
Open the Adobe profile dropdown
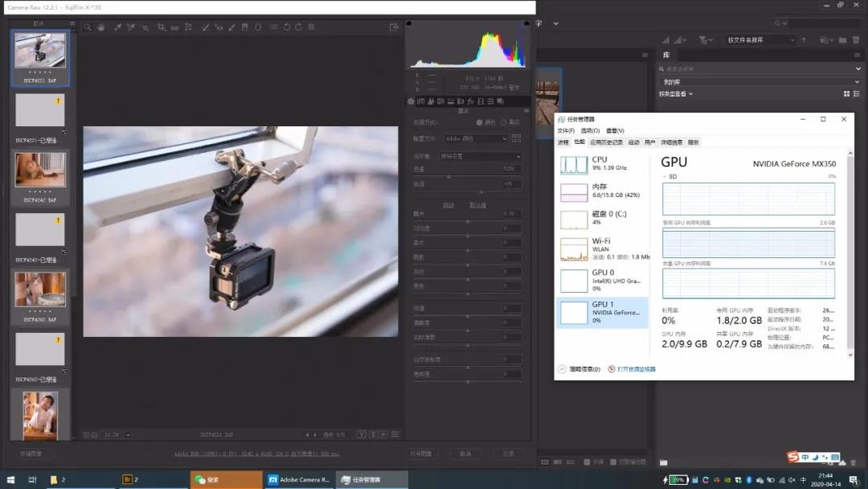[477, 138]
